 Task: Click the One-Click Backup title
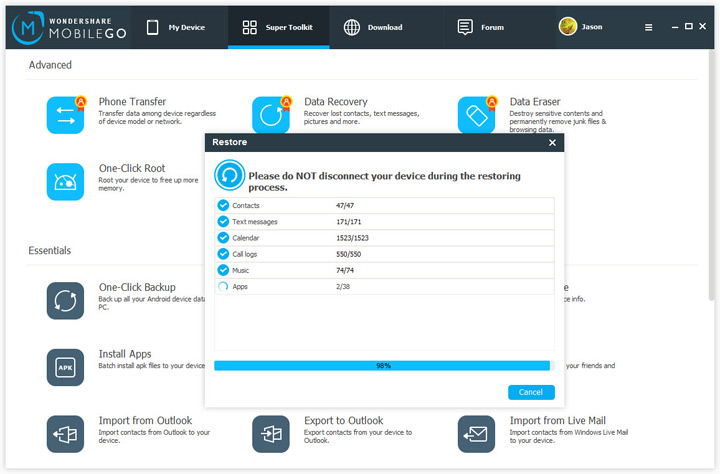point(137,287)
